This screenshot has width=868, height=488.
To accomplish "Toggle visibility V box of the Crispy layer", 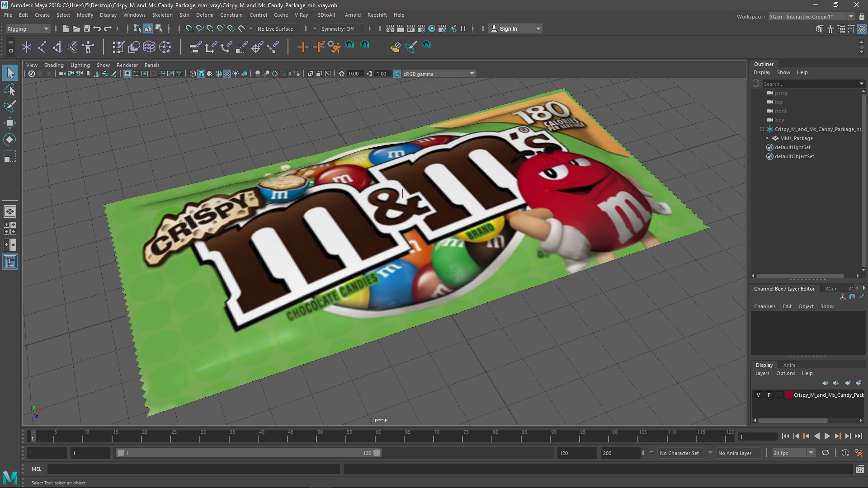I will point(759,395).
